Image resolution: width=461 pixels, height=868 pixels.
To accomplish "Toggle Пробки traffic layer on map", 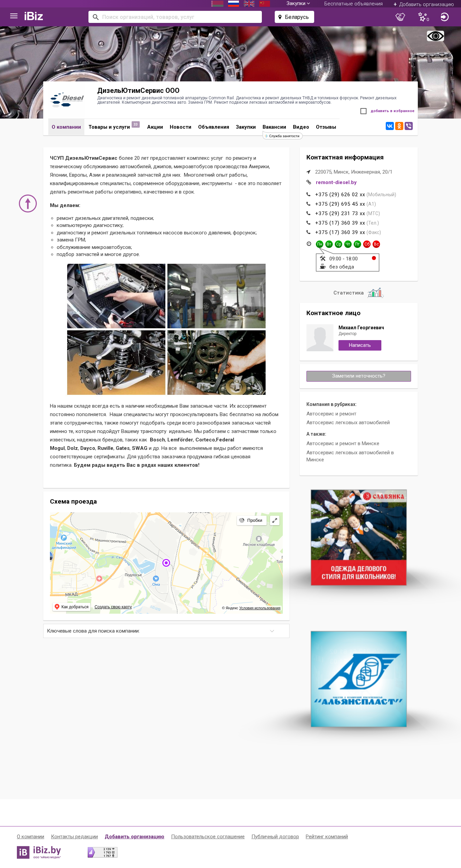I will pyautogui.click(x=251, y=520).
